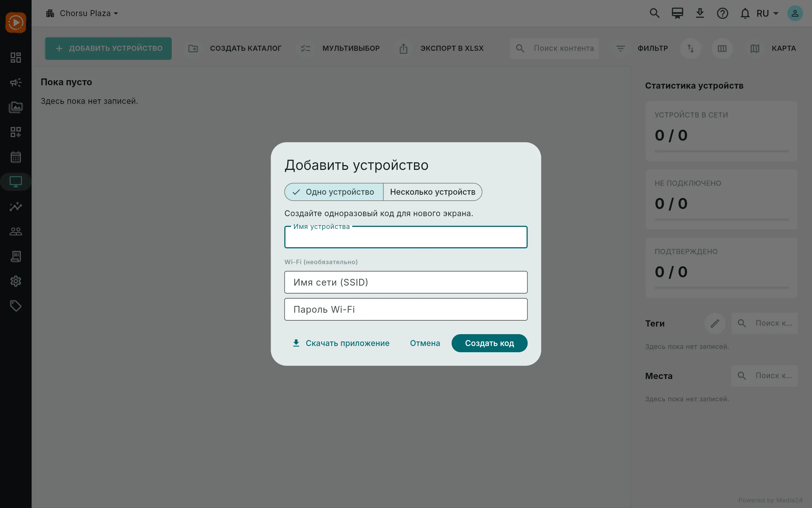Open the settings gear icon in sidebar
The height and width of the screenshot is (508, 812).
click(16, 281)
